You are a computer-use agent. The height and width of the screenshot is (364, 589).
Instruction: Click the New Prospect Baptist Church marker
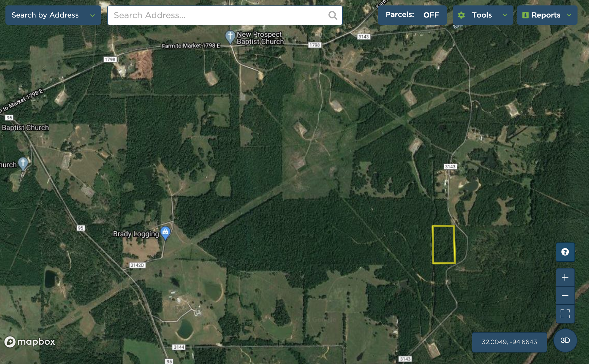(x=230, y=37)
